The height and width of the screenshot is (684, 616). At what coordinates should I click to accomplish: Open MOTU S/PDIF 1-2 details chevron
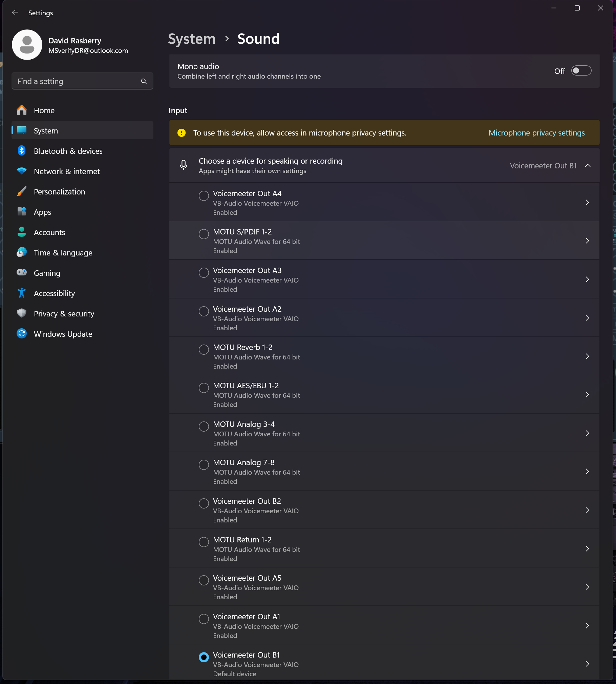coord(587,241)
